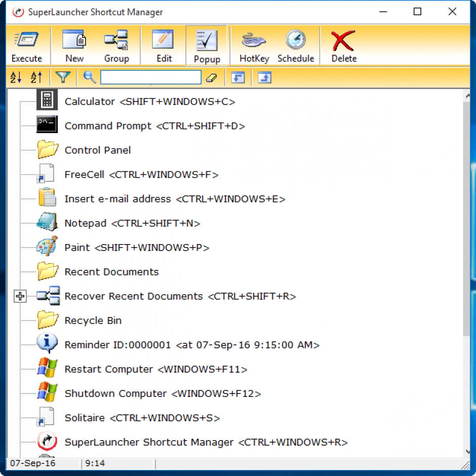The image size is (476, 476).
Task: Maximize the SuperLauncher Shortcut Manager window
Action: pyautogui.click(x=417, y=12)
